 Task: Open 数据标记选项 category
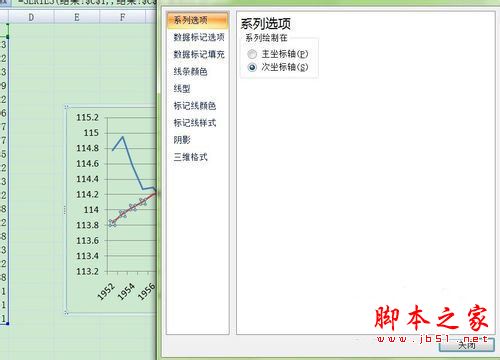[x=199, y=37]
